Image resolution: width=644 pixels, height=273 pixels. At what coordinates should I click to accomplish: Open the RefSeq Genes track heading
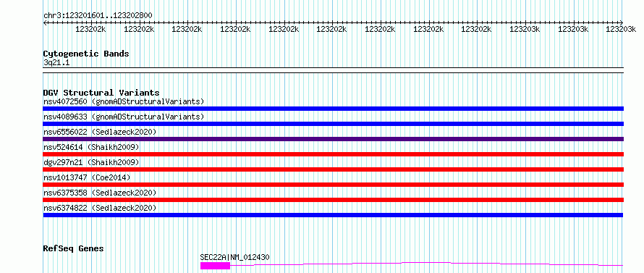coord(74,248)
